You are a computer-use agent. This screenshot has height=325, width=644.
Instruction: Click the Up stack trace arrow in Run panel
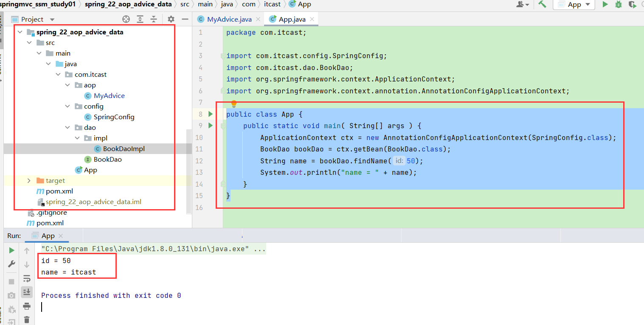pos(27,251)
